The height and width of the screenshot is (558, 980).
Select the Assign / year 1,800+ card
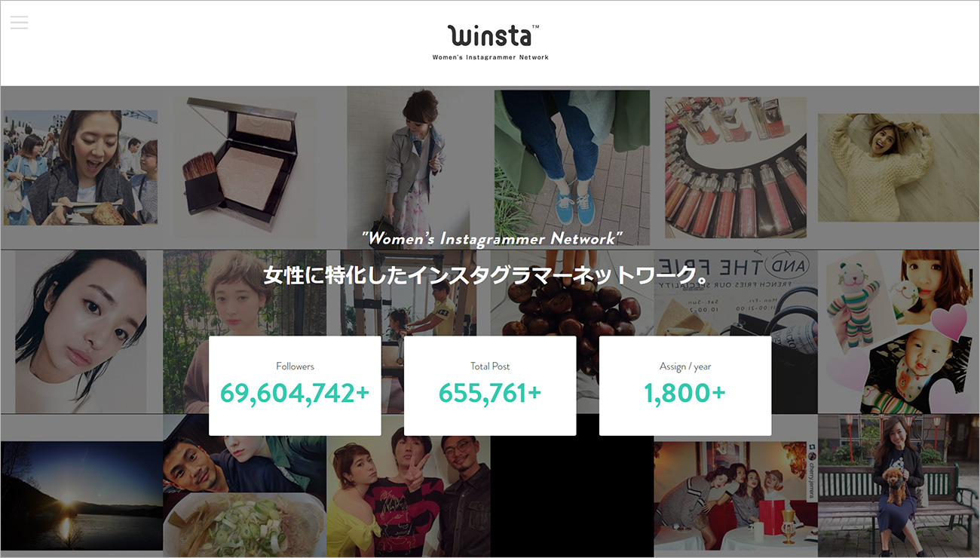pyautogui.click(x=685, y=386)
